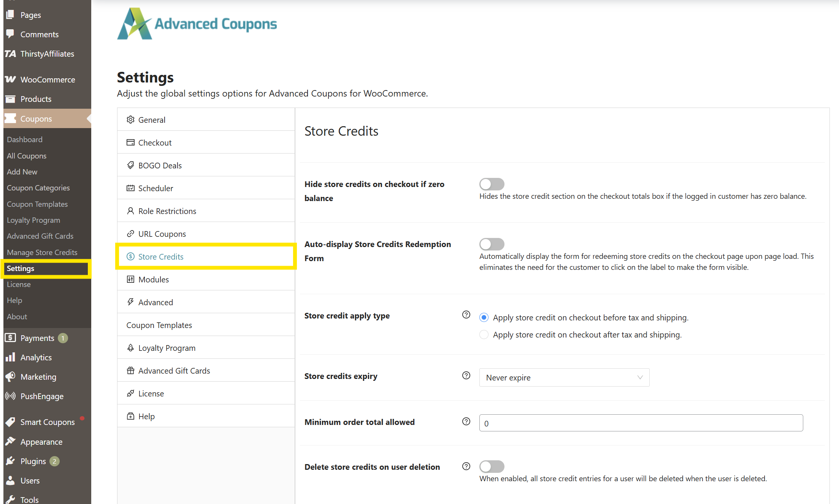Screen dimensions: 839x504
Task: Click the PushEngage broadcast icon
Action: click(x=10, y=396)
